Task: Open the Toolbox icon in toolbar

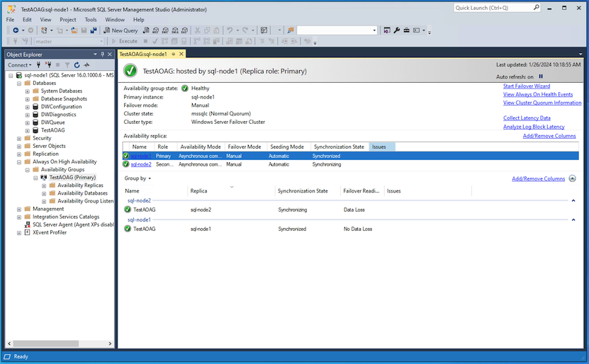Action: [406, 30]
